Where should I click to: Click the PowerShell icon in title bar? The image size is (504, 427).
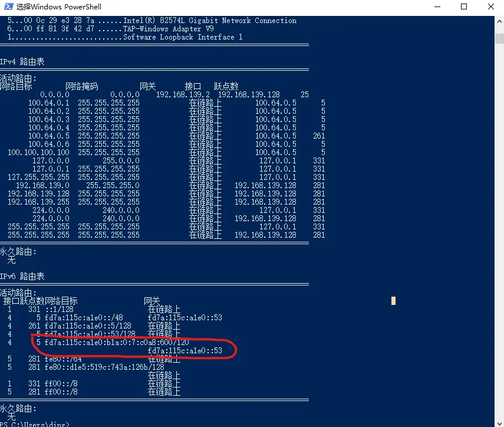click(x=8, y=7)
